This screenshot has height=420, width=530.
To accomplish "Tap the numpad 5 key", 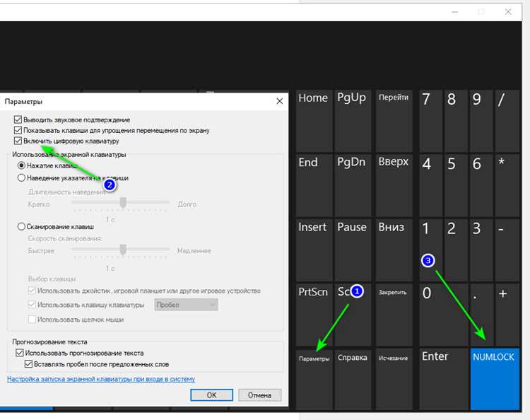I will tap(456, 185).
